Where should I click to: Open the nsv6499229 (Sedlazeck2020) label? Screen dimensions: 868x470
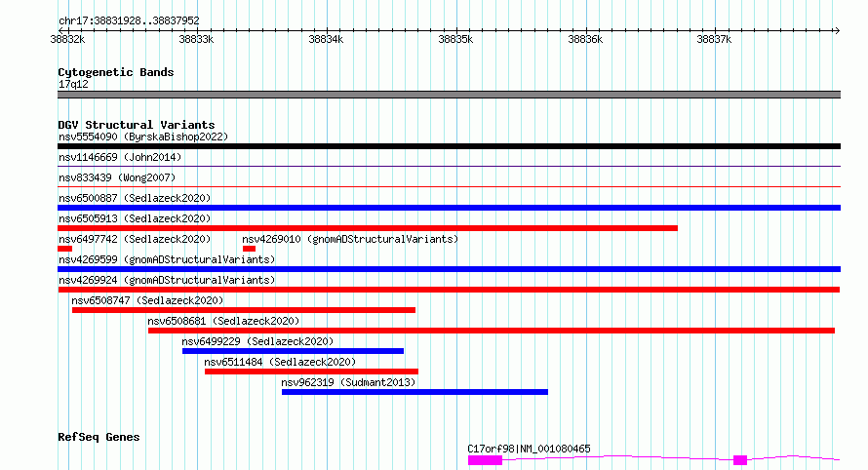click(x=257, y=341)
